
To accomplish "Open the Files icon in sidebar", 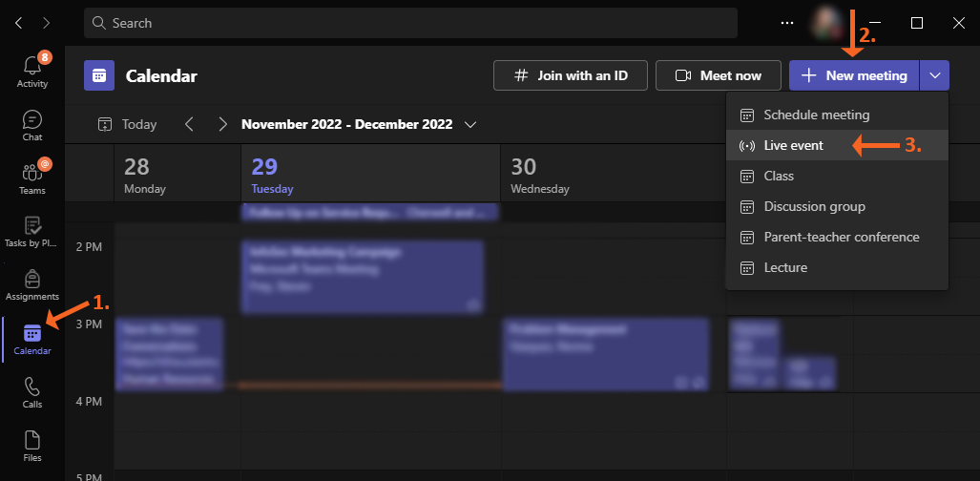I will (x=31, y=446).
